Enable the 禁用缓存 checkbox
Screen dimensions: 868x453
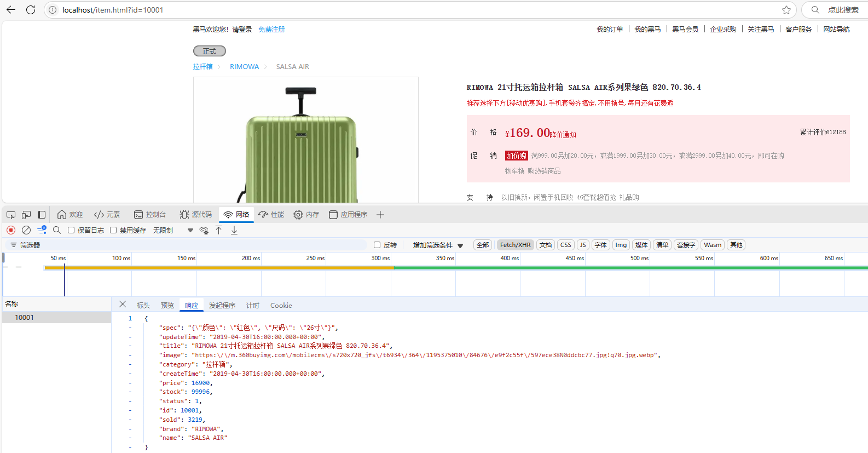[x=113, y=230]
